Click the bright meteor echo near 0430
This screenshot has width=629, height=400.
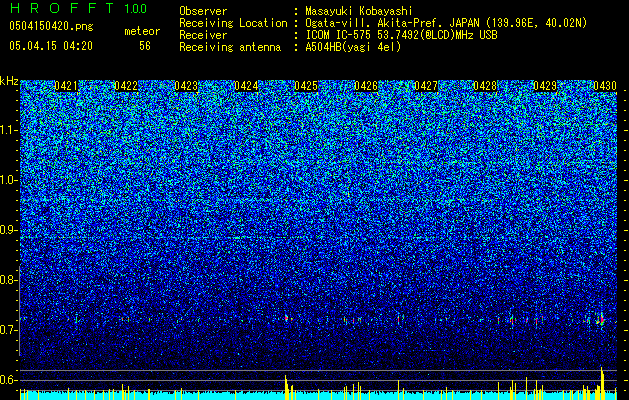click(x=601, y=320)
